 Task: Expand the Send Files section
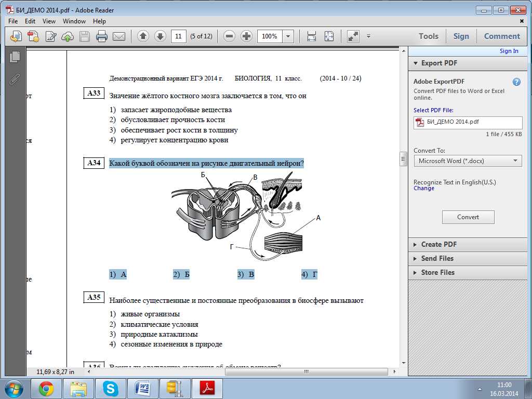coord(468,258)
